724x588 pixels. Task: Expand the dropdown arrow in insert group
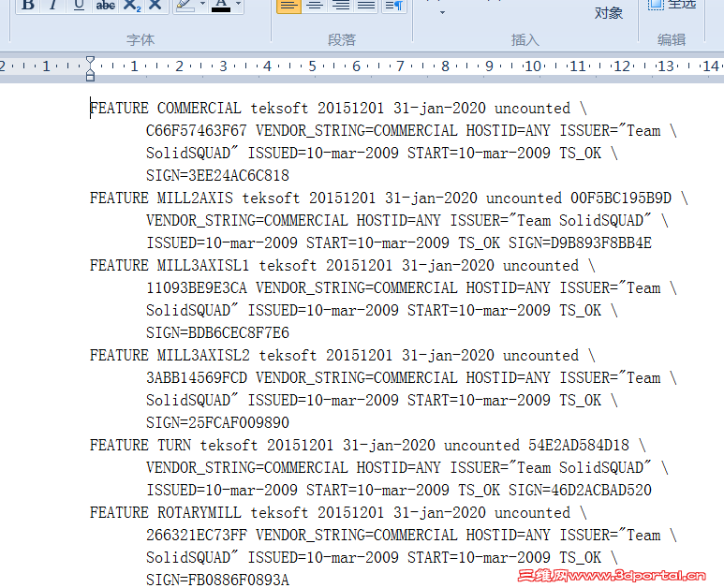pyautogui.click(x=442, y=12)
